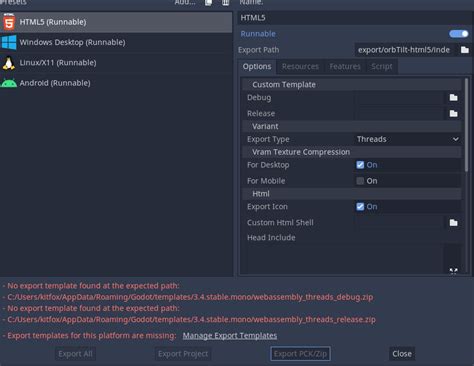The width and height of the screenshot is (474, 366).
Task: Click the options panel vertical scrollbar
Action: (x=466, y=125)
